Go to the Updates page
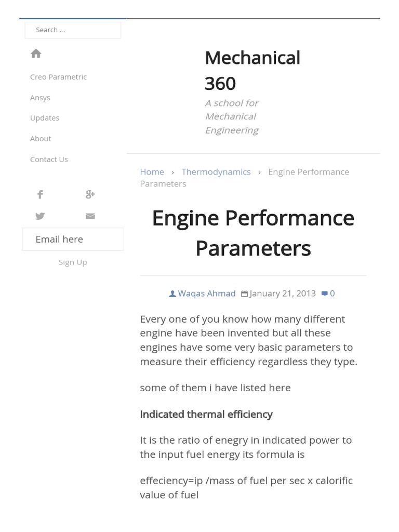The width and height of the screenshot is (399, 532). 45,118
